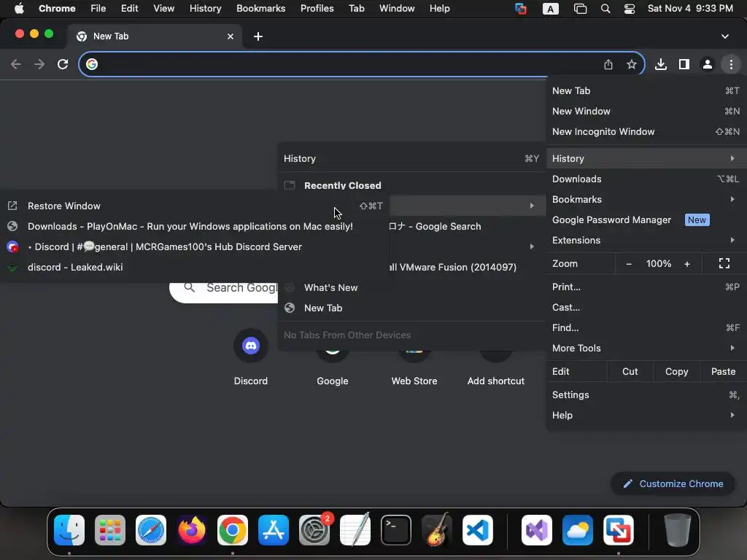The width and height of the screenshot is (747, 560).
Task: Reopen discord - Leaked.wiki tab
Action: coord(194,268)
